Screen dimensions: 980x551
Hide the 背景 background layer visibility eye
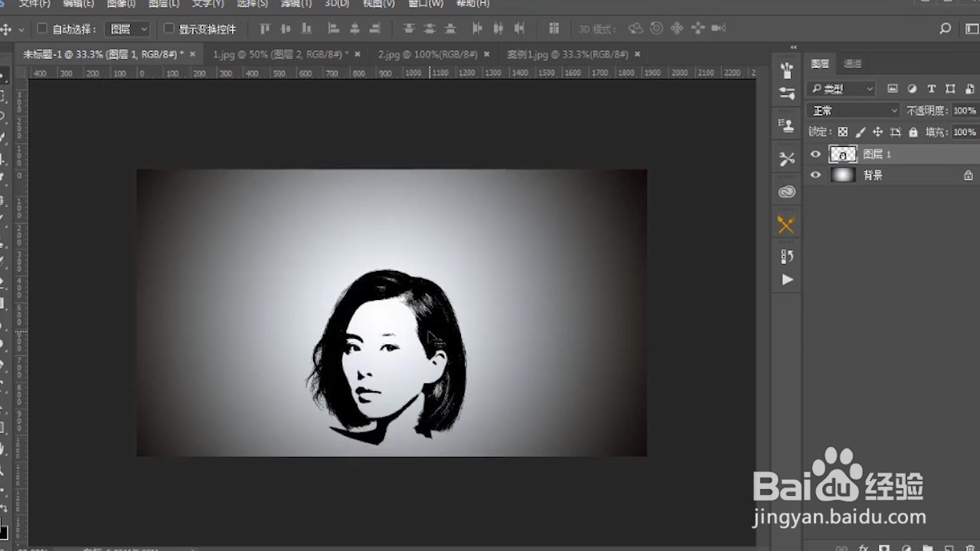pyautogui.click(x=815, y=174)
